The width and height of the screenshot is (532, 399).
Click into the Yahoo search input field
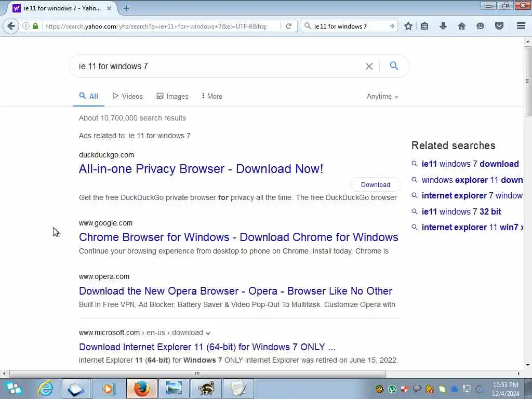coord(217,66)
